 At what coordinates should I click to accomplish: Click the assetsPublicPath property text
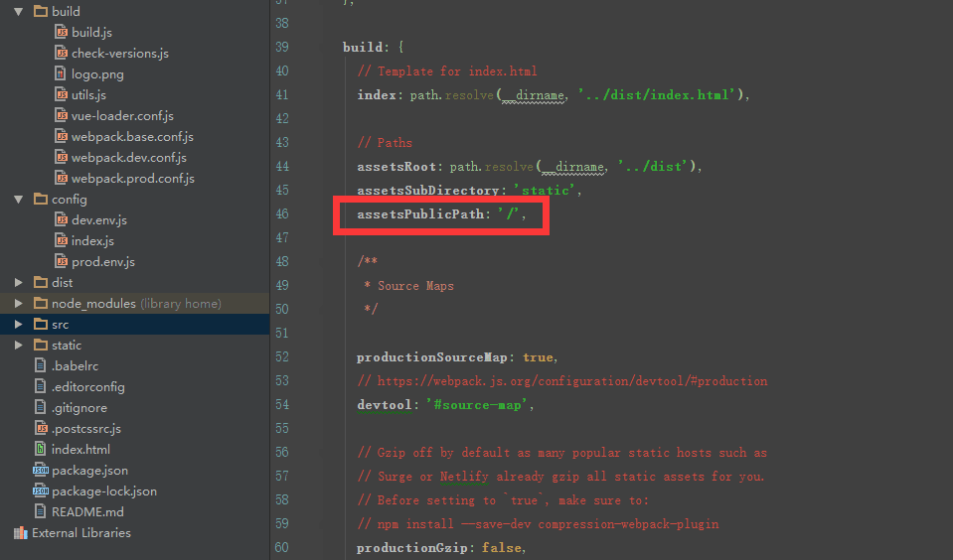click(420, 213)
